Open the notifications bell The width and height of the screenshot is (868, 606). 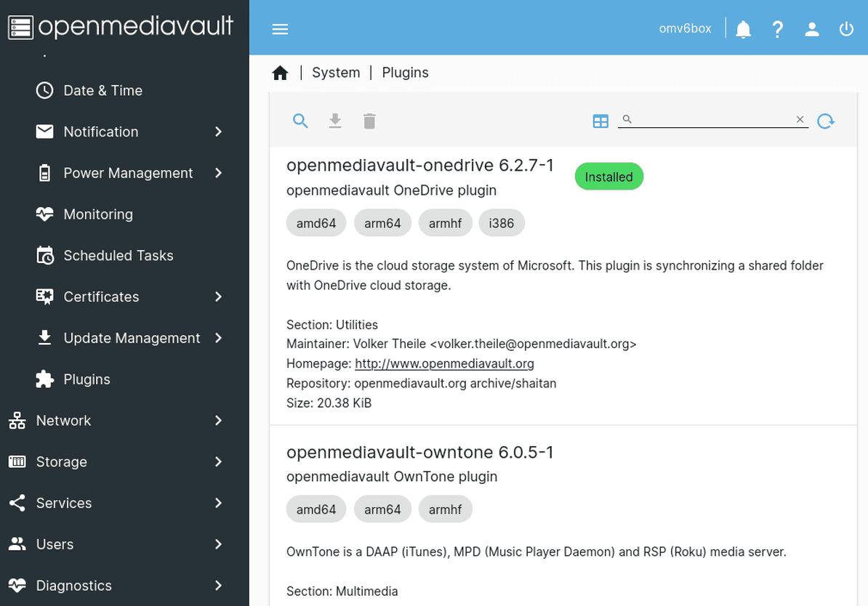[743, 29]
